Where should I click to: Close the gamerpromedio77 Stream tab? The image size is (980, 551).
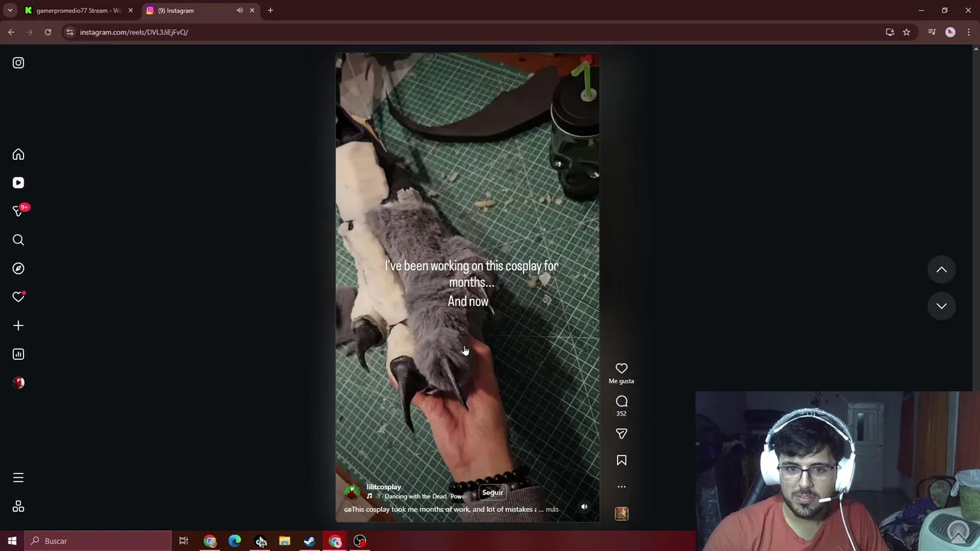[130, 11]
